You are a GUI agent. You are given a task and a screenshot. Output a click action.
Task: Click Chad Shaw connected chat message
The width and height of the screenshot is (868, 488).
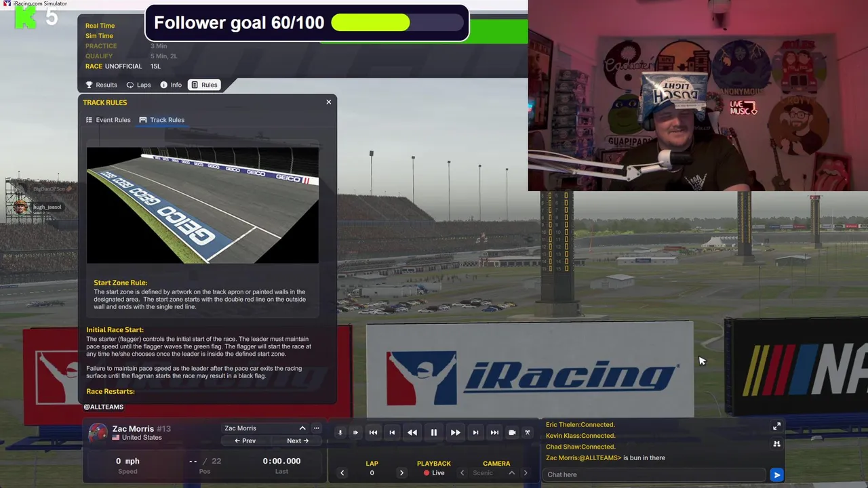[580, 447]
